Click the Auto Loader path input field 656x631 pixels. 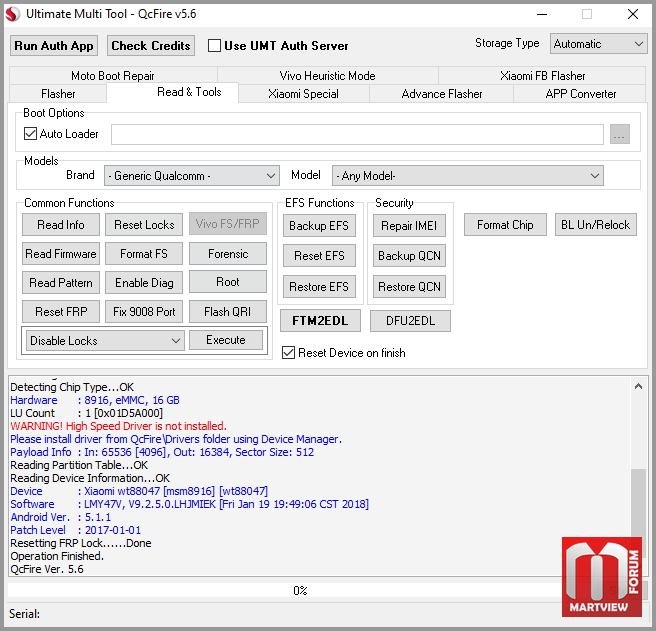pyautogui.click(x=357, y=134)
